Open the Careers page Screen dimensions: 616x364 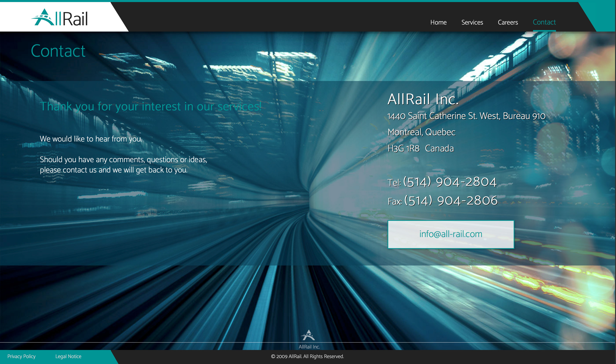tap(507, 22)
